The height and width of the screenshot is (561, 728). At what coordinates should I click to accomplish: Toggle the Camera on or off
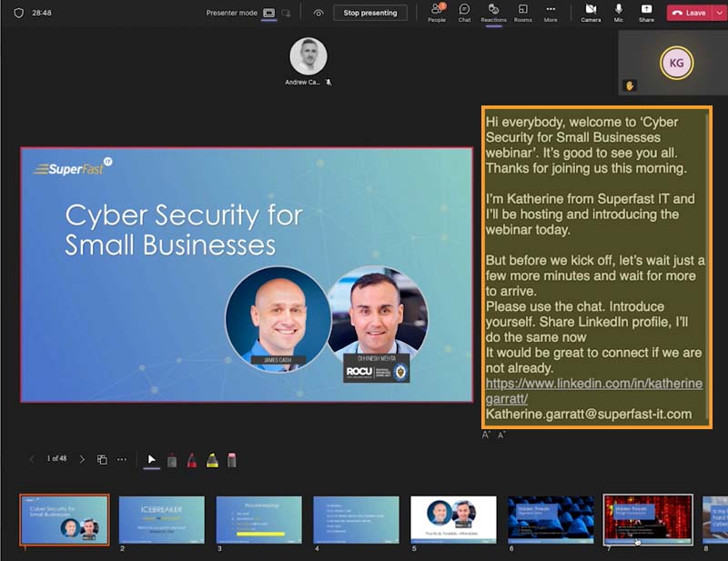pos(591,13)
